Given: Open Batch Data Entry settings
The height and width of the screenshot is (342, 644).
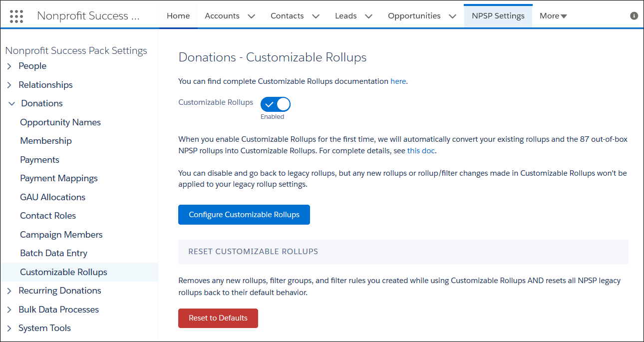Looking at the screenshot, I should 53,253.
